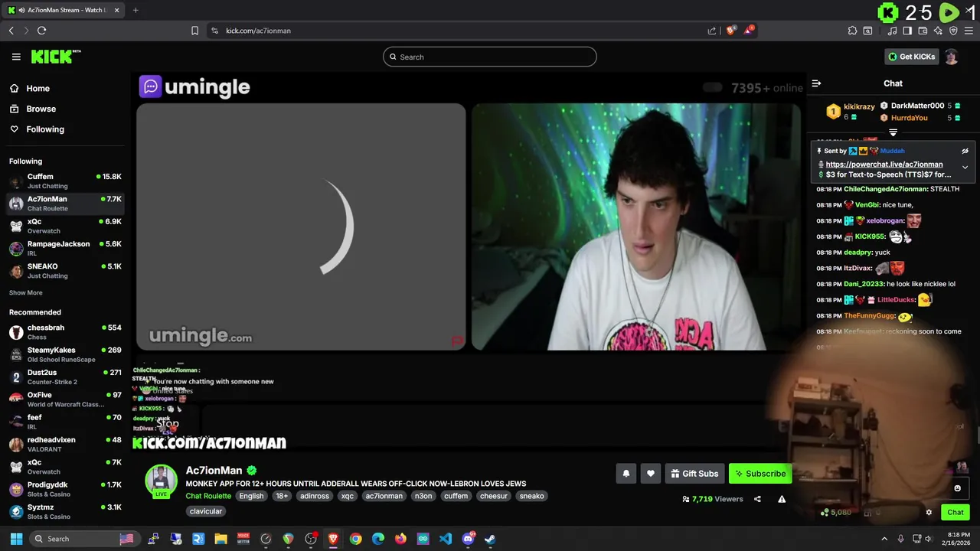Image resolution: width=980 pixels, height=551 pixels.
Task: Go back in browser history
Action: click(11, 31)
